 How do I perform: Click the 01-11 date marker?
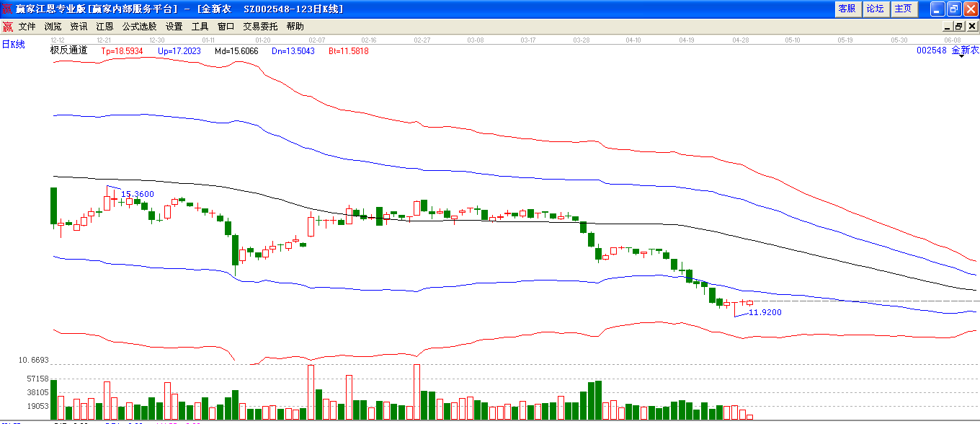[x=209, y=40]
